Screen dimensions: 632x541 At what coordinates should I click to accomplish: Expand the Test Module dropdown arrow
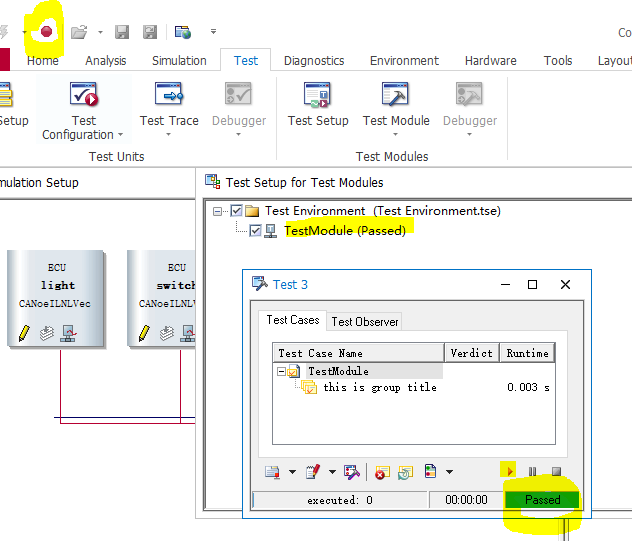point(395,135)
